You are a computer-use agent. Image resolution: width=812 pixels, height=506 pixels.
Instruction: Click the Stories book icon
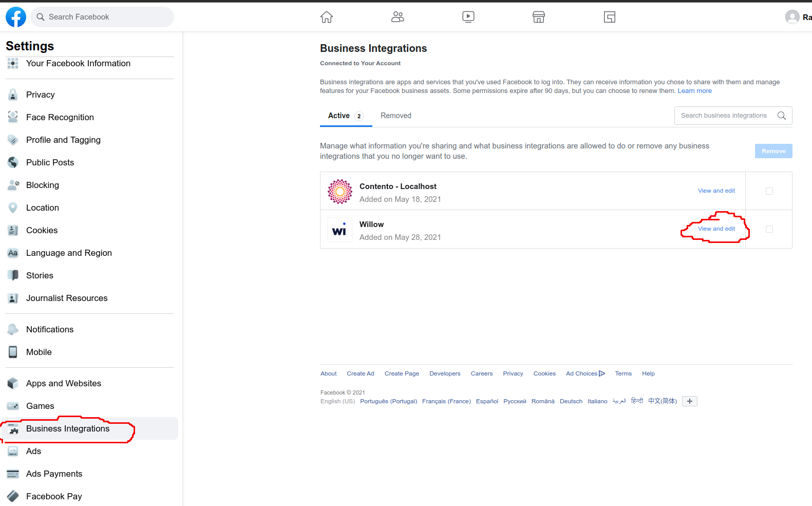[13, 275]
